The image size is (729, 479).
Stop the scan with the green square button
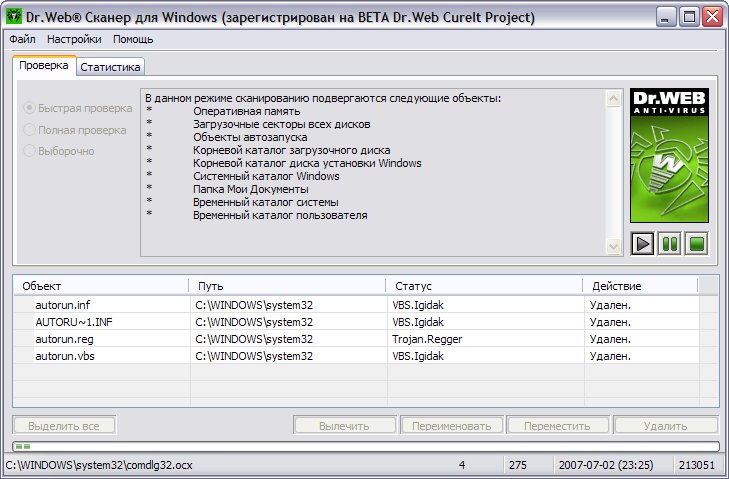696,243
